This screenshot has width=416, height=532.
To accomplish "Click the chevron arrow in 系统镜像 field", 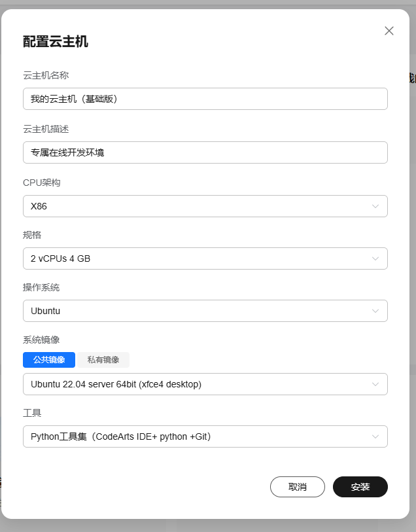I will click(x=375, y=384).
